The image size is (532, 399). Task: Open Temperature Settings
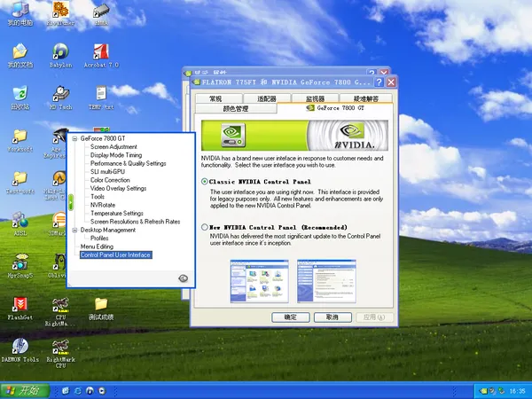tap(117, 214)
